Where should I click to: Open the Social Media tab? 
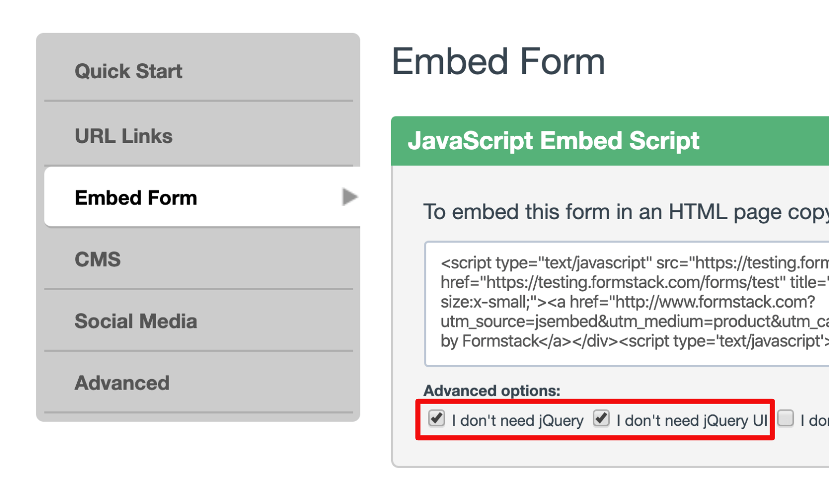[136, 321]
